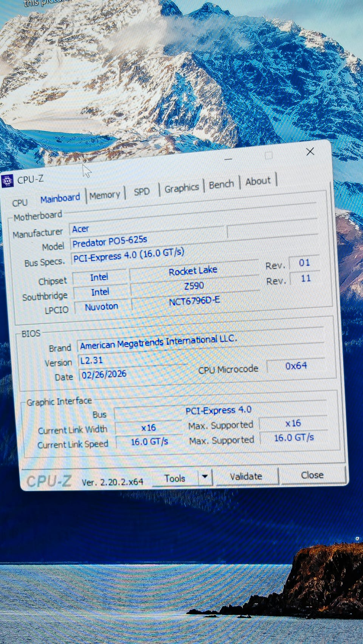Select Max. Supported width x16
Viewport: 363px width, 644px height.
point(293,423)
